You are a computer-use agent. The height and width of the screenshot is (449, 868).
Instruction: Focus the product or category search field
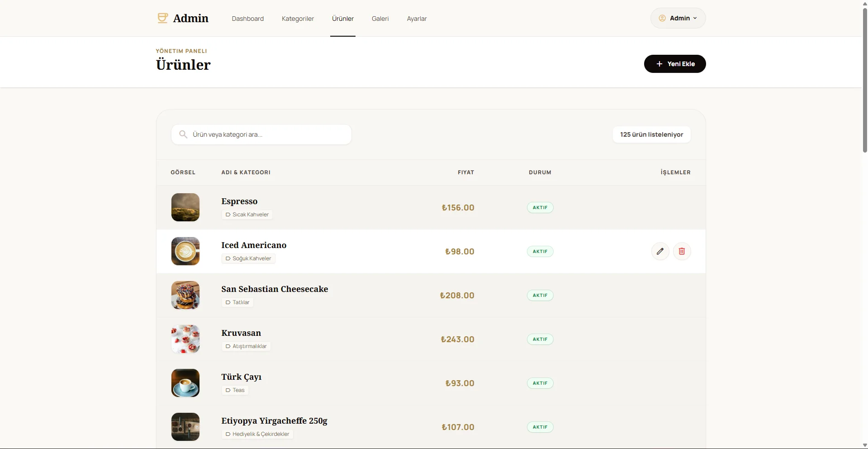click(x=261, y=134)
